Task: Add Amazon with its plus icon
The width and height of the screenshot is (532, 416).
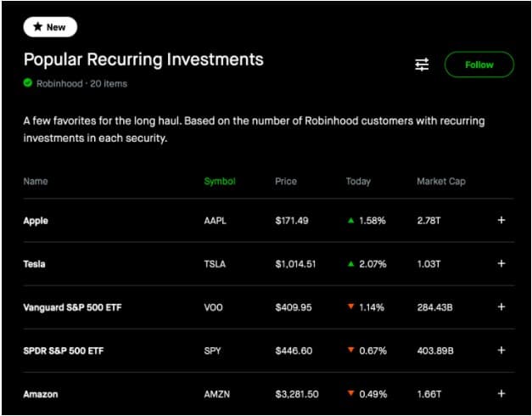Action: pos(501,394)
